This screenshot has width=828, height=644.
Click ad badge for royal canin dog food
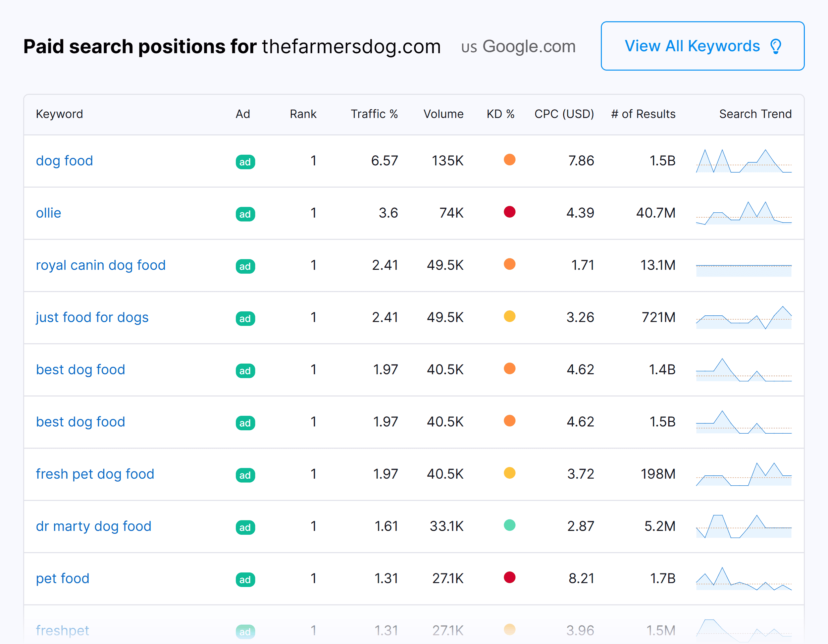(x=245, y=267)
